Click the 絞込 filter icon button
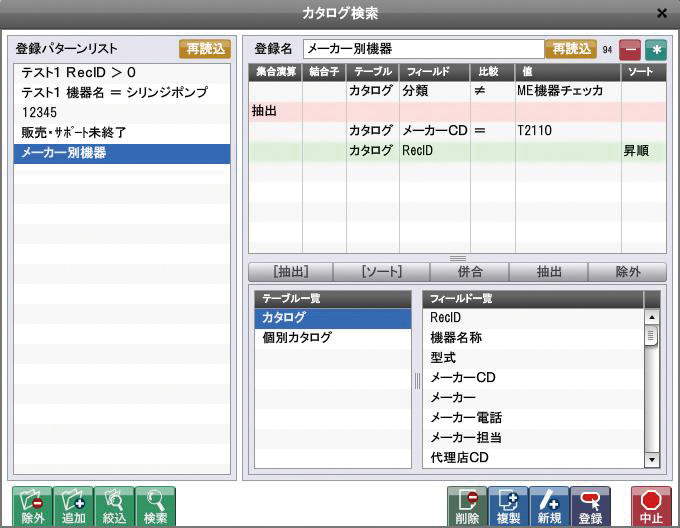680x528 pixels. pyautogui.click(x=114, y=506)
